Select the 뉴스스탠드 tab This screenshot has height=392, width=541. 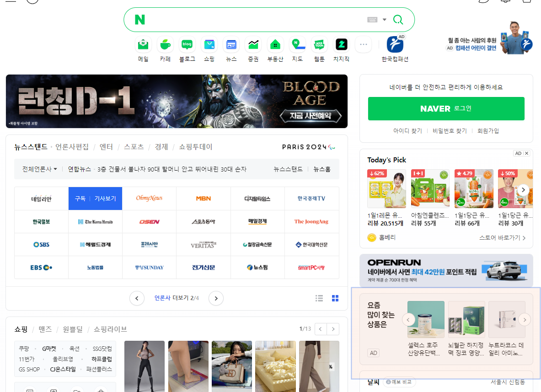click(31, 147)
